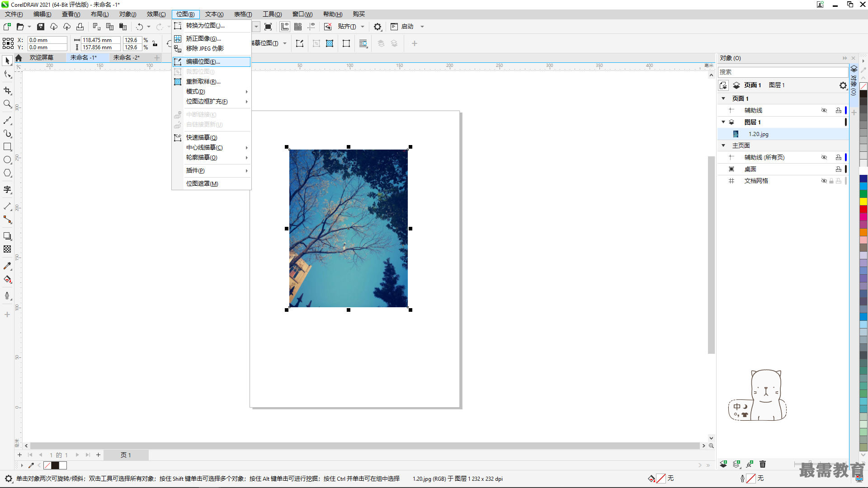
Task: Expand 位图边框扩充 submenu
Action: tap(212, 101)
